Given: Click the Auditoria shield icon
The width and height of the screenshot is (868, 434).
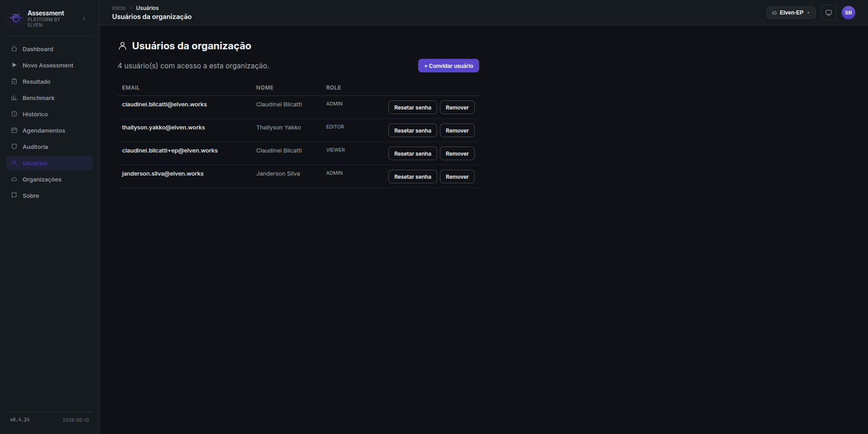Looking at the screenshot, I should click(x=14, y=147).
